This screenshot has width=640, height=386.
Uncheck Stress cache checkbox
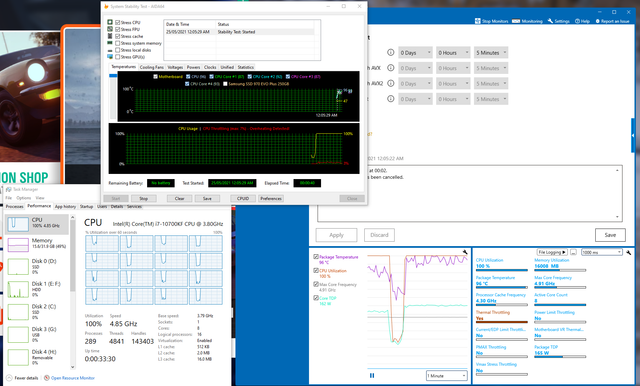tap(118, 36)
